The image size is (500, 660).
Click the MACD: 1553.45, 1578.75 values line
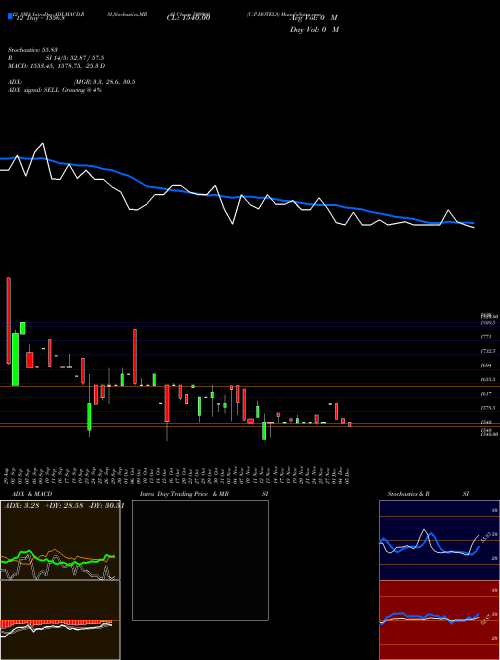(x=56, y=66)
